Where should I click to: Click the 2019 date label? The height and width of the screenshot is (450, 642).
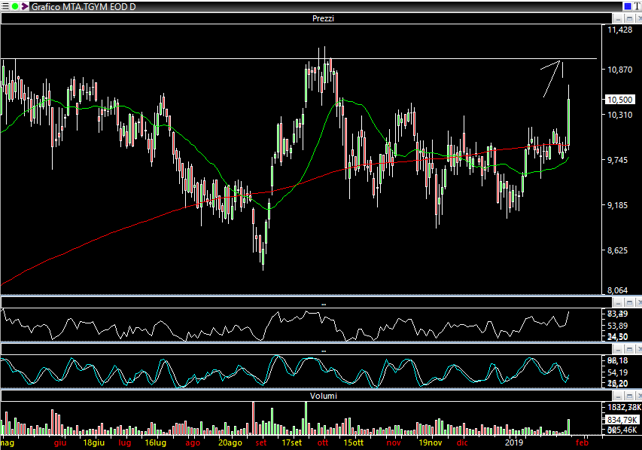pos(514,443)
